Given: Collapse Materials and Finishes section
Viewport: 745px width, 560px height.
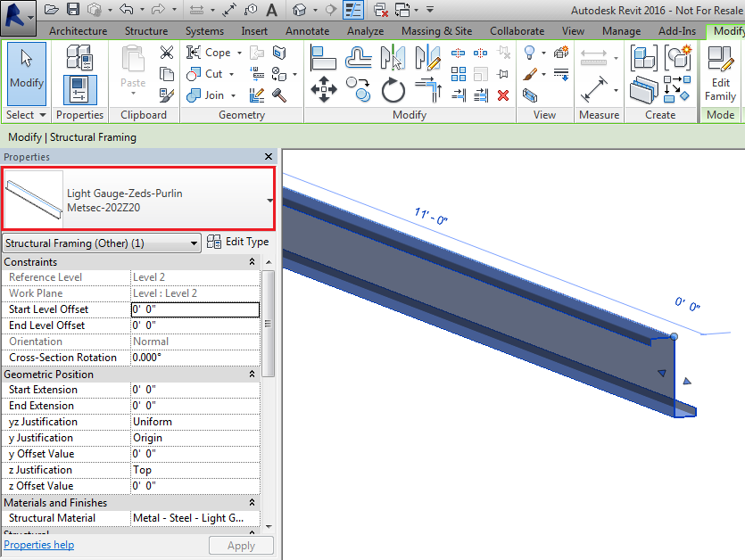Looking at the screenshot, I should (x=252, y=503).
